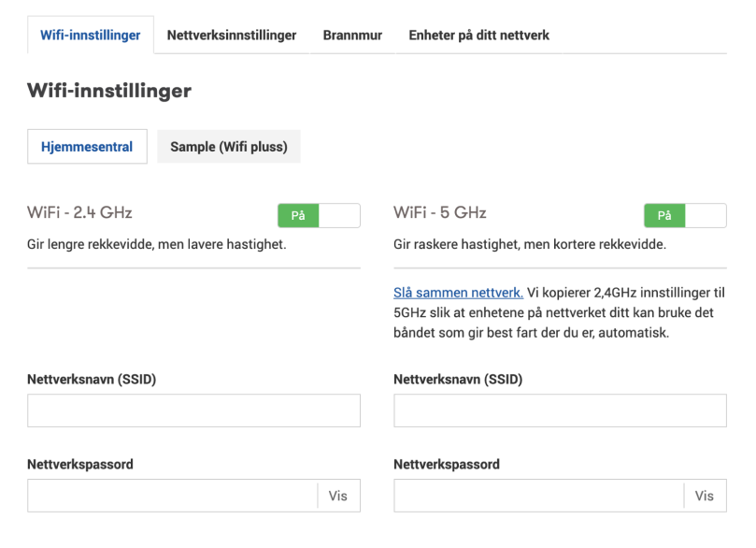Click the Wifi-innstillinger page heading
Image resolution: width=756 pixels, height=548 pixels.
pos(109,91)
